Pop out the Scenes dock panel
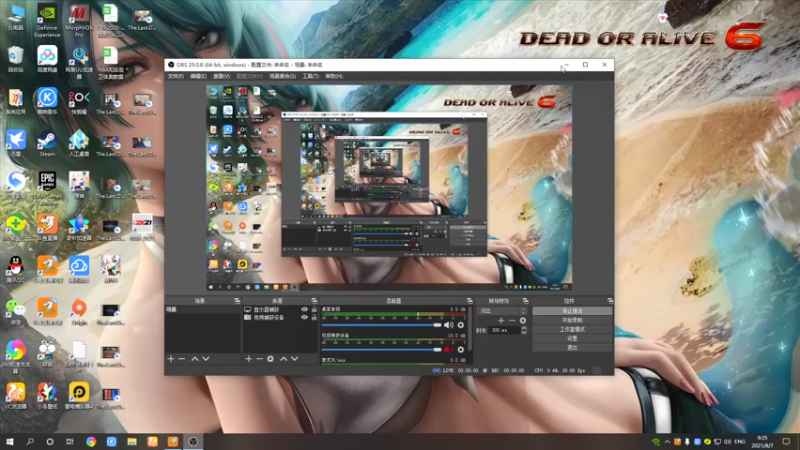This screenshot has height=450, width=800. (x=237, y=301)
